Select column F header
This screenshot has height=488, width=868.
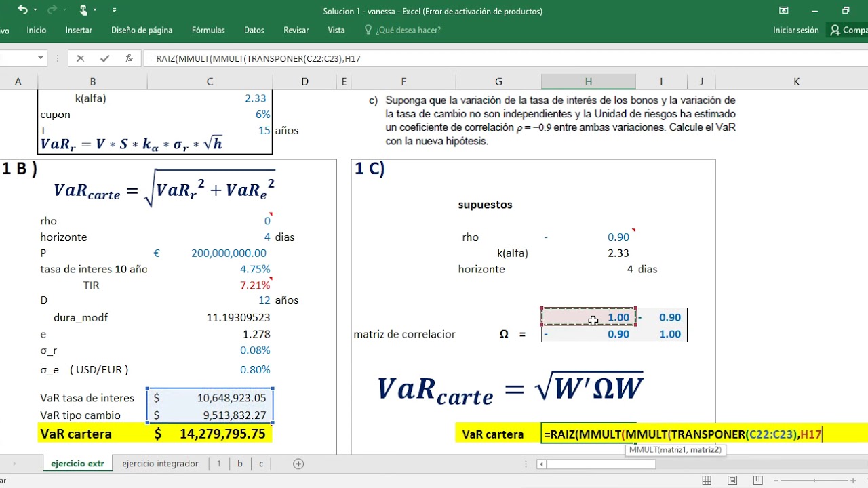point(403,81)
